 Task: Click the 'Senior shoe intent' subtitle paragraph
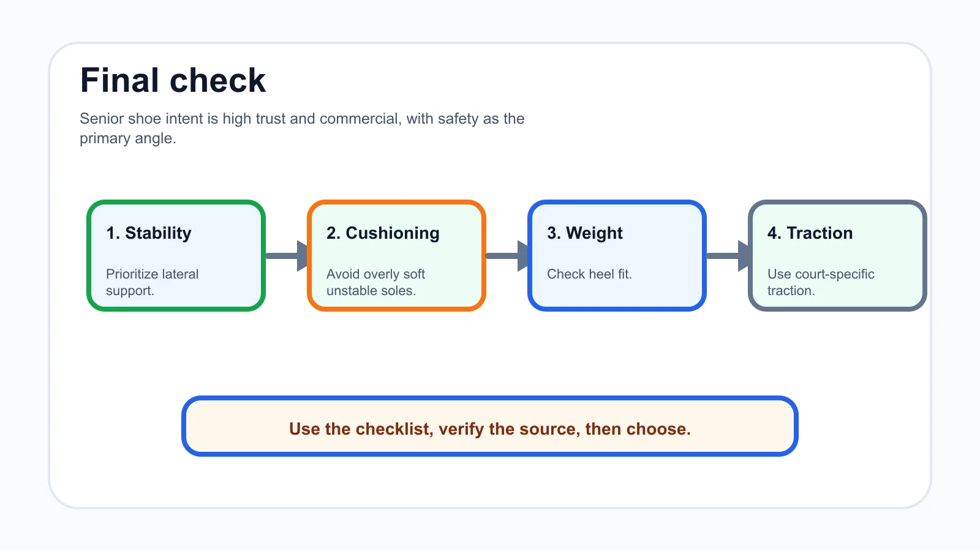point(302,128)
